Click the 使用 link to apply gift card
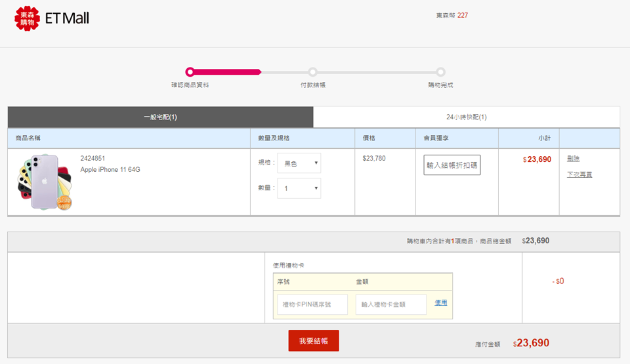Viewport: 630px width, 364px height. click(440, 302)
